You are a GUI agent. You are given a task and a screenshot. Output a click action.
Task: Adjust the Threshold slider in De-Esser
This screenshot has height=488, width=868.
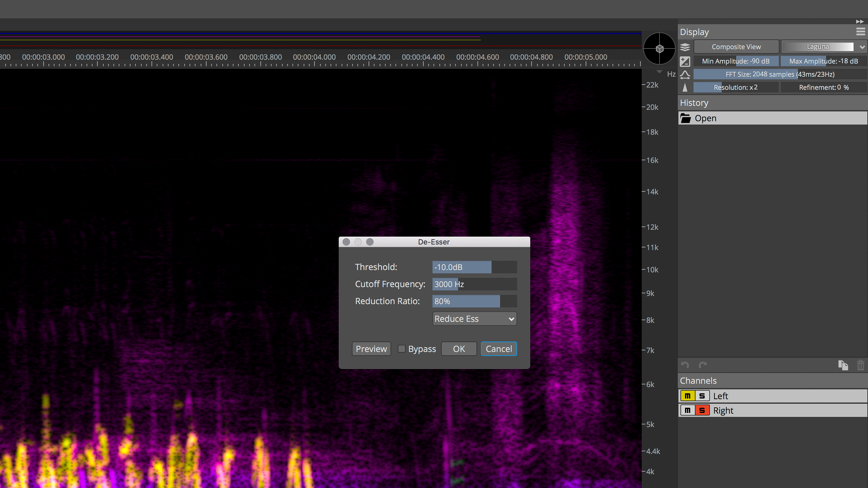474,267
